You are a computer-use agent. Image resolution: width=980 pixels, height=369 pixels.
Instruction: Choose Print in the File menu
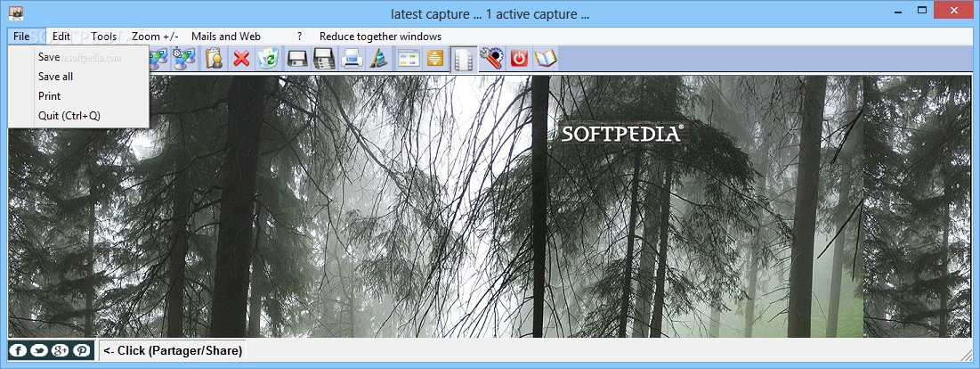click(x=78, y=95)
